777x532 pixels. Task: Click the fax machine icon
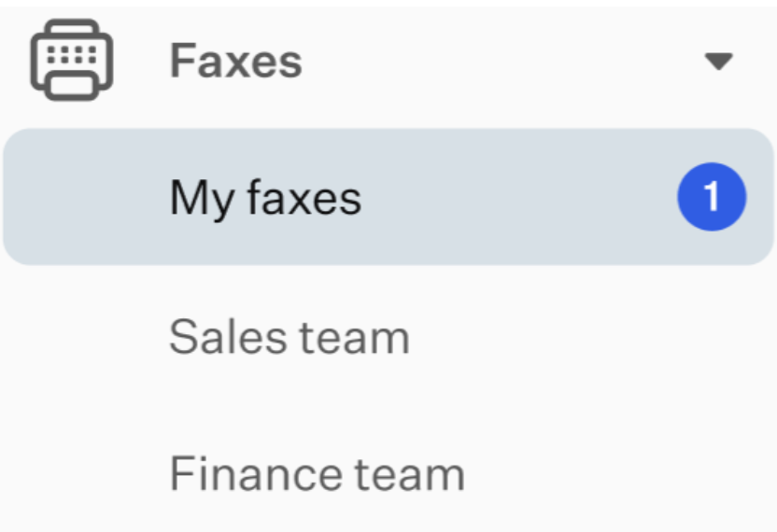(x=72, y=60)
